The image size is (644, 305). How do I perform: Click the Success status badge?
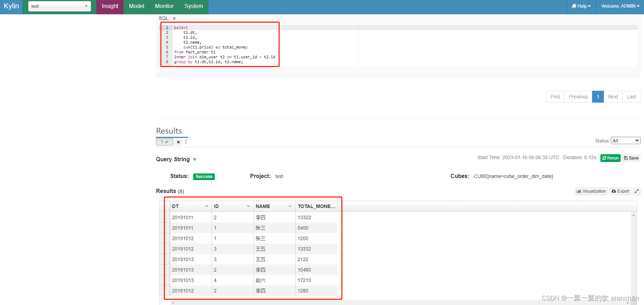204,177
